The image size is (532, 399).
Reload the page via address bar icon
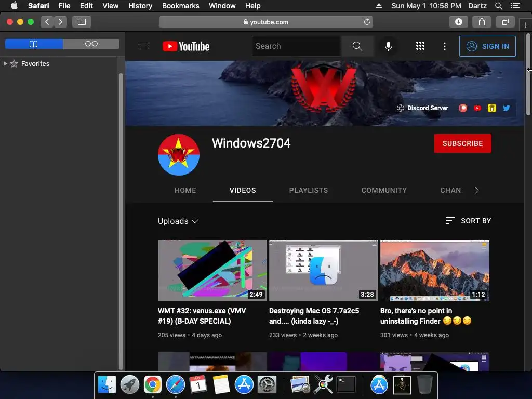pos(367,22)
